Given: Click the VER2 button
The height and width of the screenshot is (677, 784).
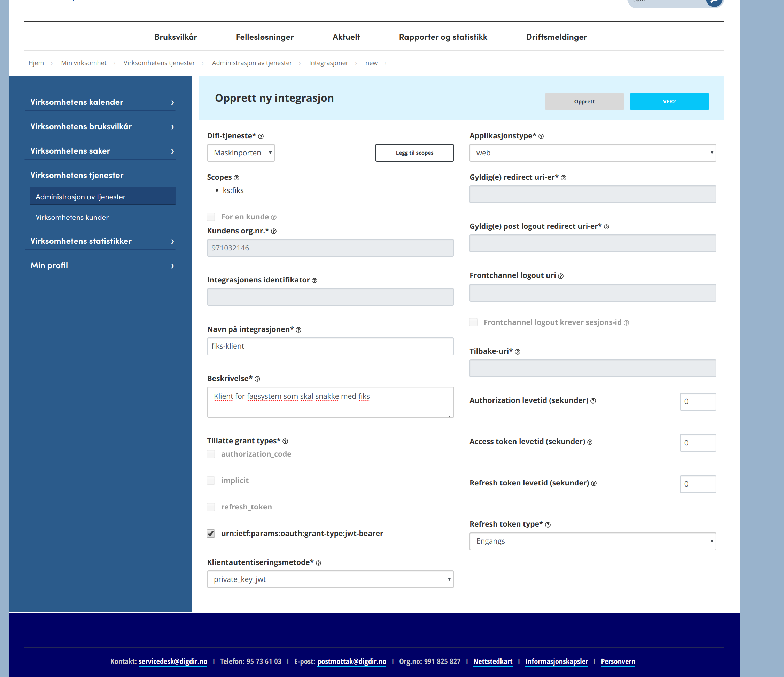Looking at the screenshot, I should point(669,102).
